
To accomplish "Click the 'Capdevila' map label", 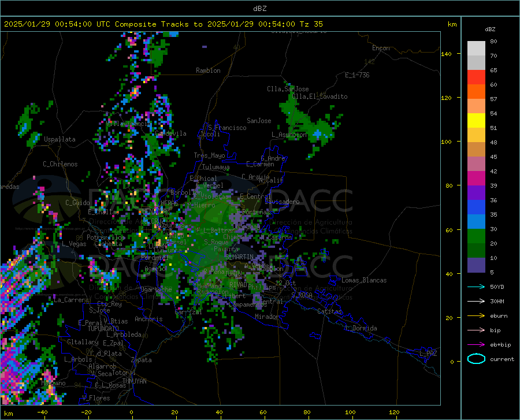I will [170, 133].
